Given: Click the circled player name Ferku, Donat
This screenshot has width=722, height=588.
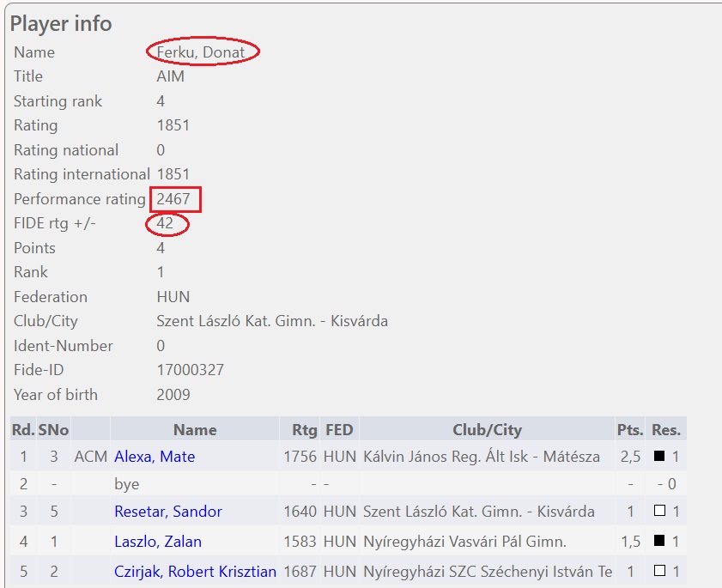Looking at the screenshot, I should click(201, 52).
